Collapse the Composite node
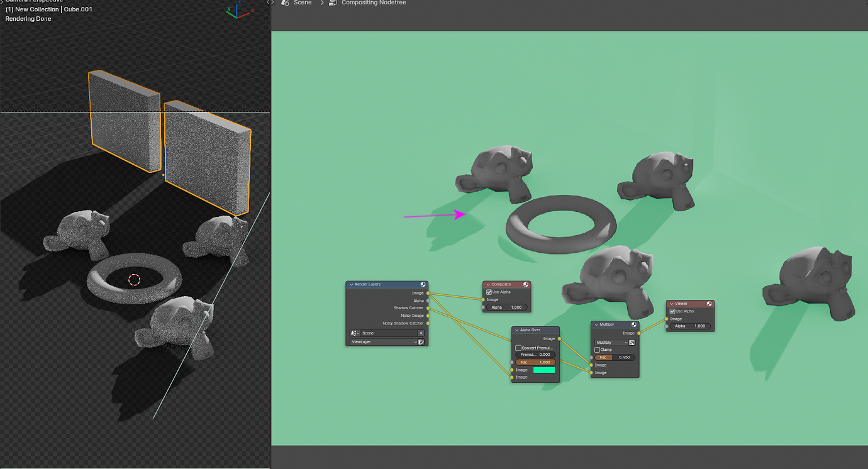 [x=487, y=285]
